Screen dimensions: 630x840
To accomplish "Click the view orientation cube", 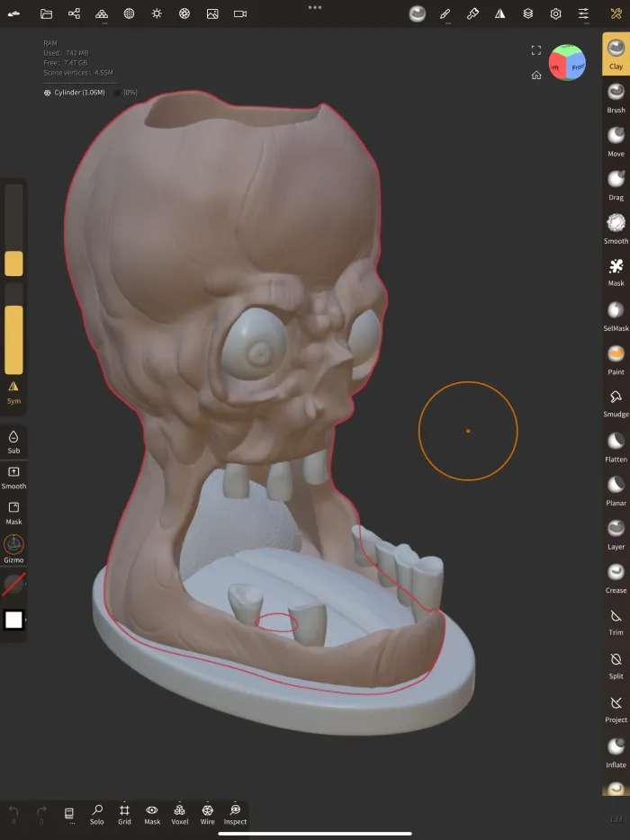I will [567, 62].
